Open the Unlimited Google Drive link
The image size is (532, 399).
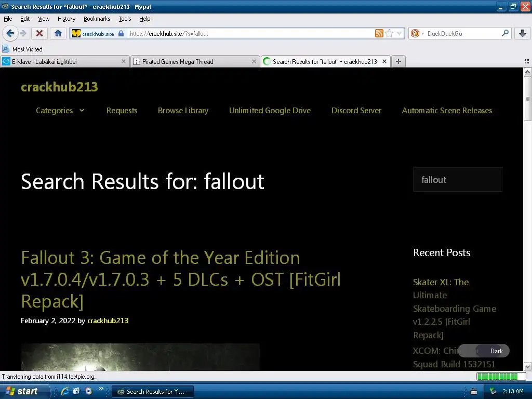coord(270,111)
